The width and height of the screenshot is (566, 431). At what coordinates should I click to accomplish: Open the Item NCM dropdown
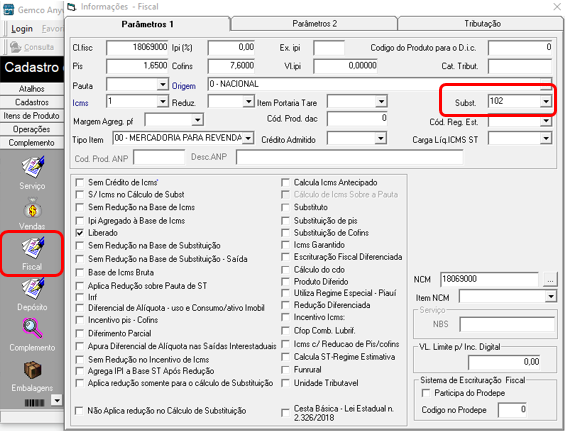(550, 297)
